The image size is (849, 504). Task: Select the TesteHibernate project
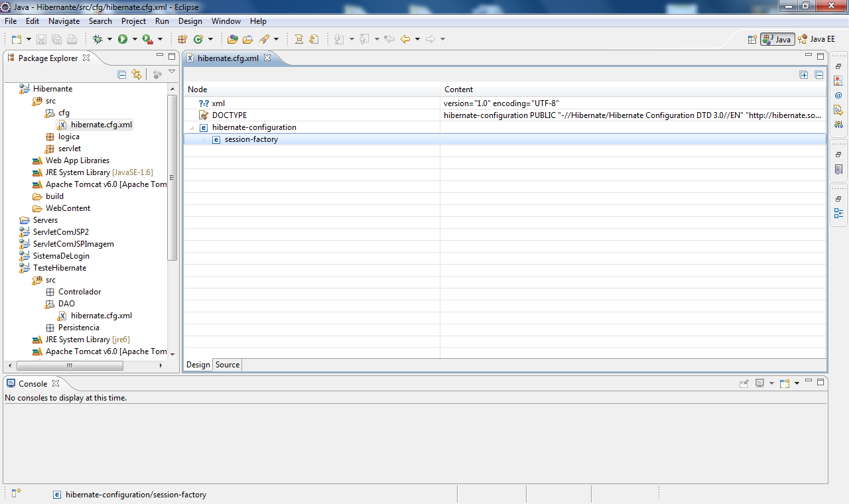[x=60, y=268]
